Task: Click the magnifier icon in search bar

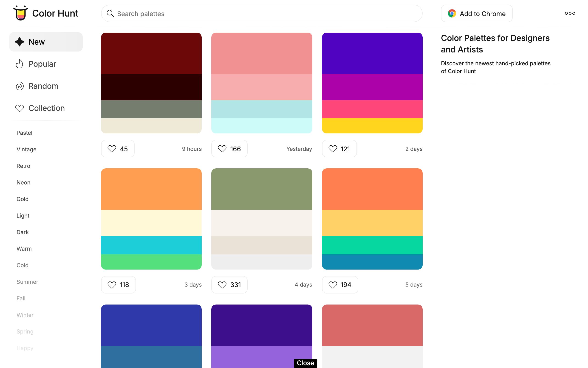Action: pos(110,13)
